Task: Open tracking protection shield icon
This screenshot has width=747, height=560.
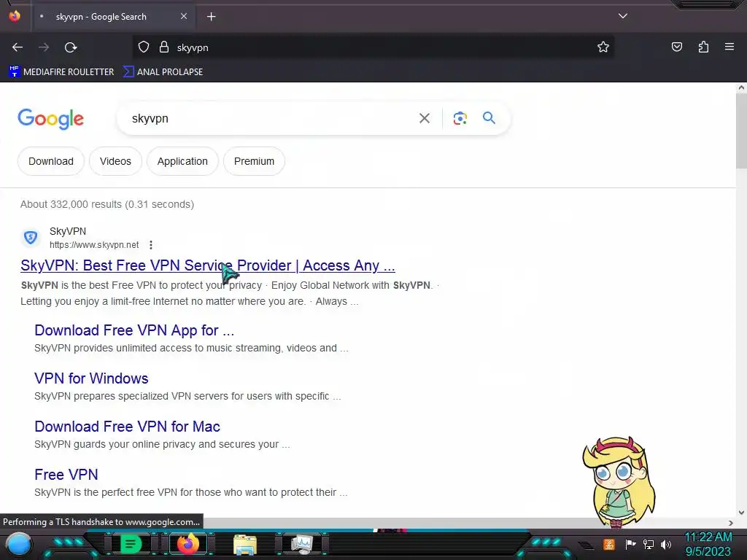Action: [144, 47]
